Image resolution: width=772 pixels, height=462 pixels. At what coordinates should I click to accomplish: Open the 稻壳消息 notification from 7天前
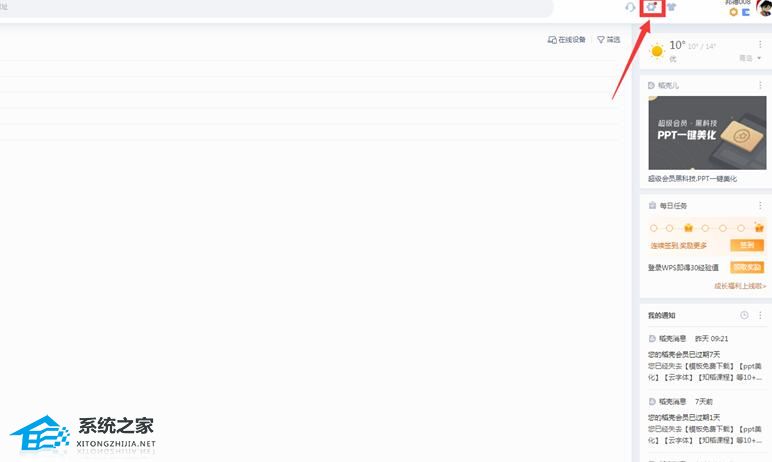click(680, 401)
